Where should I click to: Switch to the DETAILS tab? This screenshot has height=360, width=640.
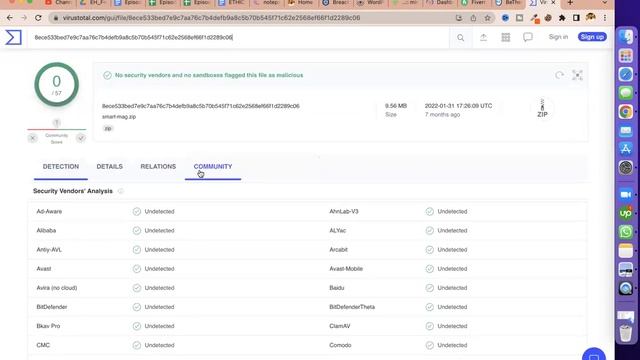pyautogui.click(x=109, y=167)
